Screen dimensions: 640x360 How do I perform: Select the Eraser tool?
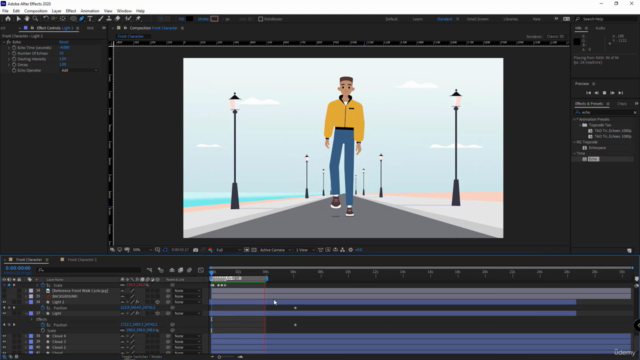pos(118,19)
